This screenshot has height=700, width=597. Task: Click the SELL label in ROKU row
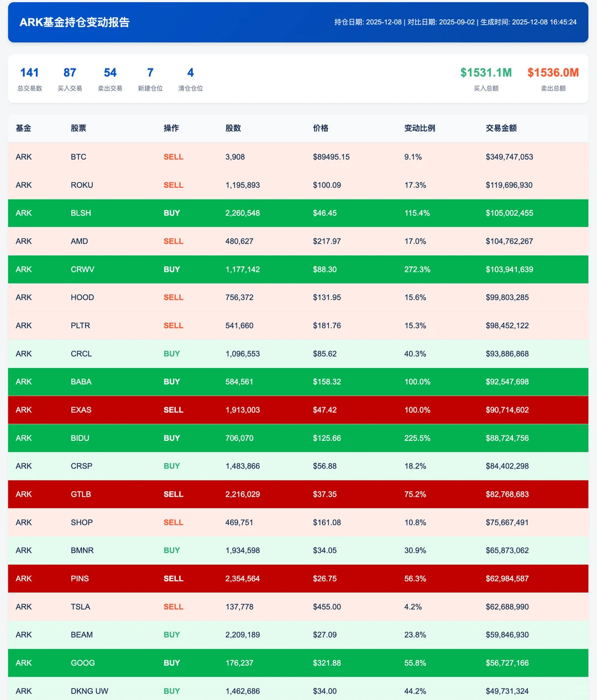tap(173, 185)
